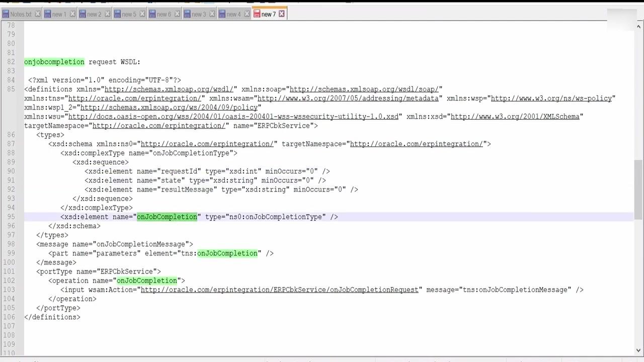Open the xmlsoap ws/2004/09/policy link
The width and height of the screenshot is (644, 362).
coord(169,107)
